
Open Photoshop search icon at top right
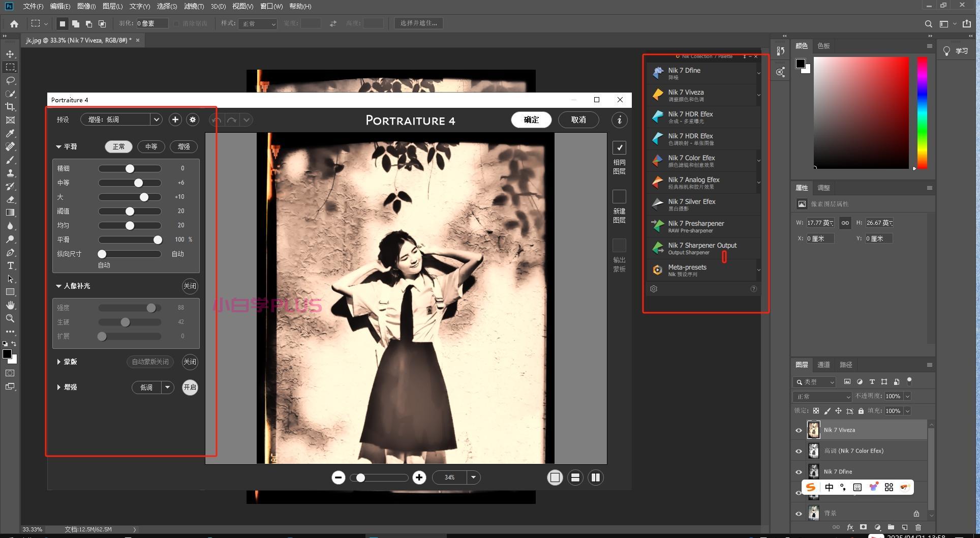(928, 24)
